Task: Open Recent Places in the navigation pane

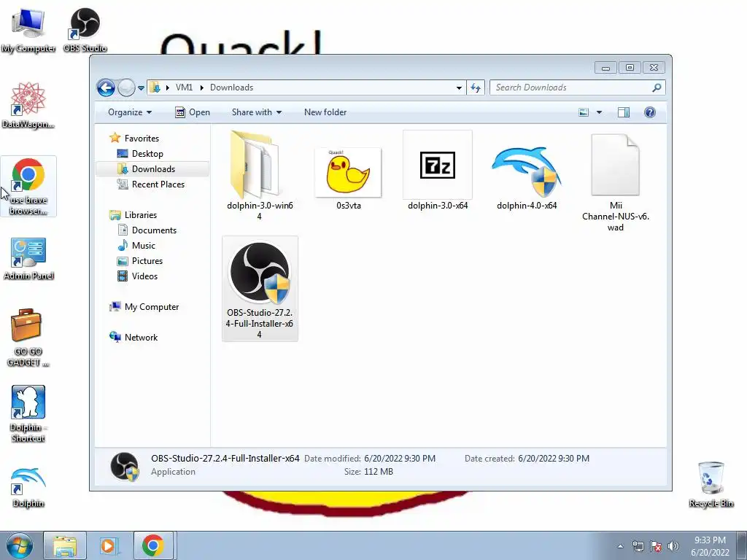Action: point(158,184)
